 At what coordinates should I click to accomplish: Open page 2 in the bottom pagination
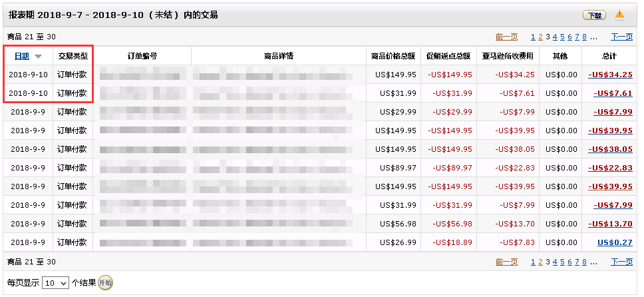(x=540, y=262)
